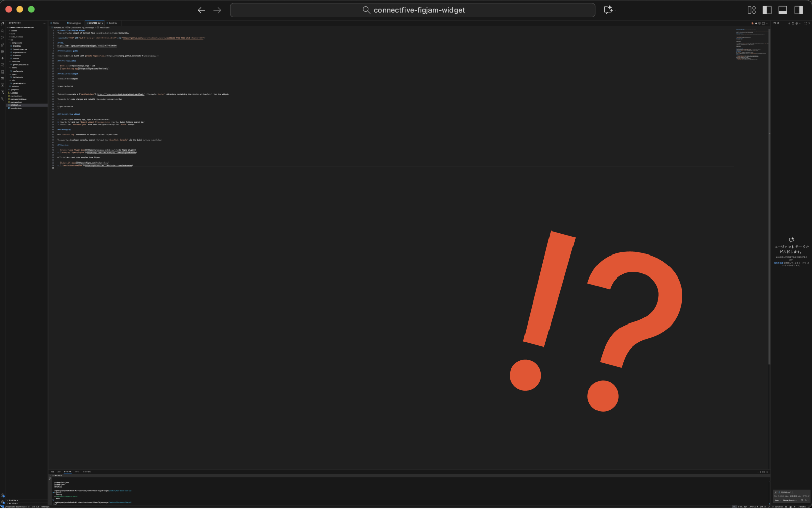This screenshot has height=509, width=812.
Task: Toggle the secondary side bar
Action: [x=799, y=10]
